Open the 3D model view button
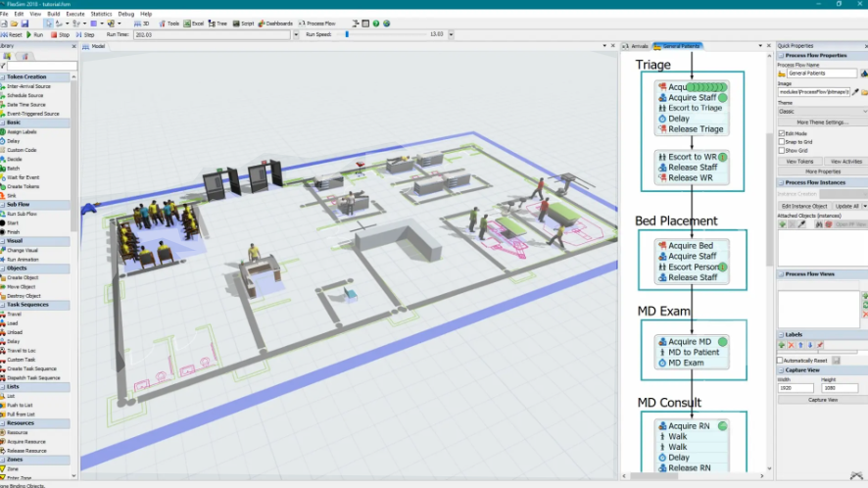The width and height of the screenshot is (868, 488). 142,24
